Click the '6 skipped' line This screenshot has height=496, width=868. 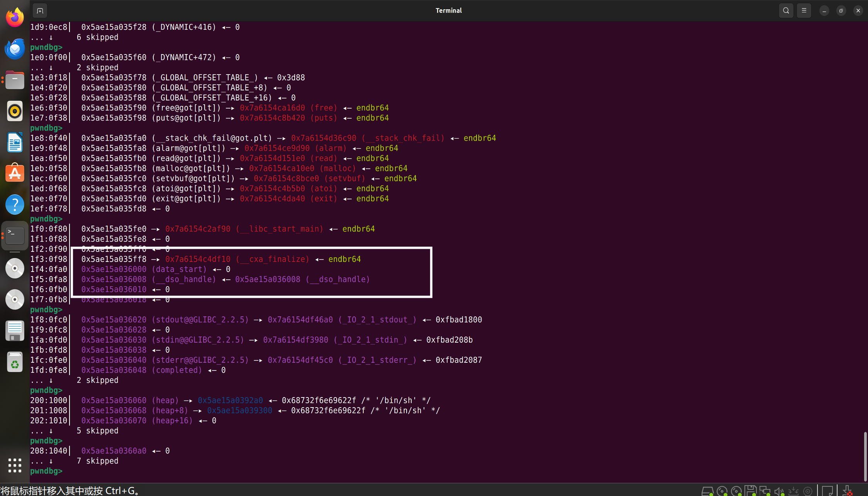click(x=97, y=37)
